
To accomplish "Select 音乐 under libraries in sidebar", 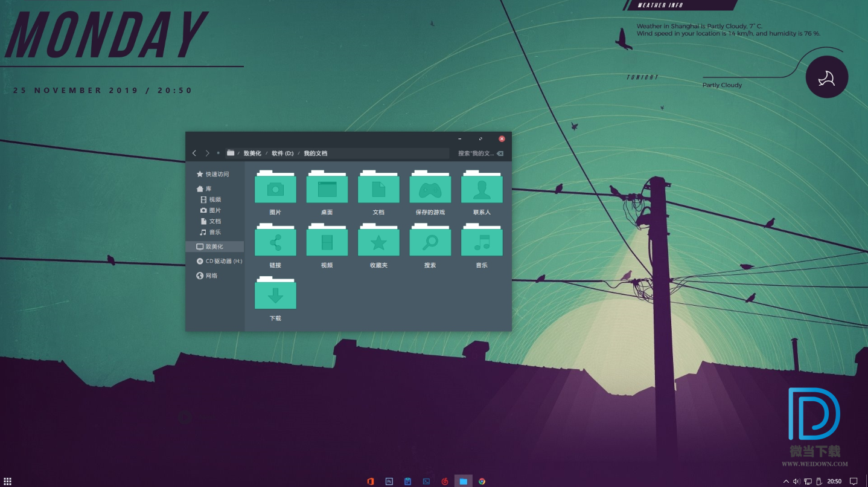I will (x=211, y=232).
